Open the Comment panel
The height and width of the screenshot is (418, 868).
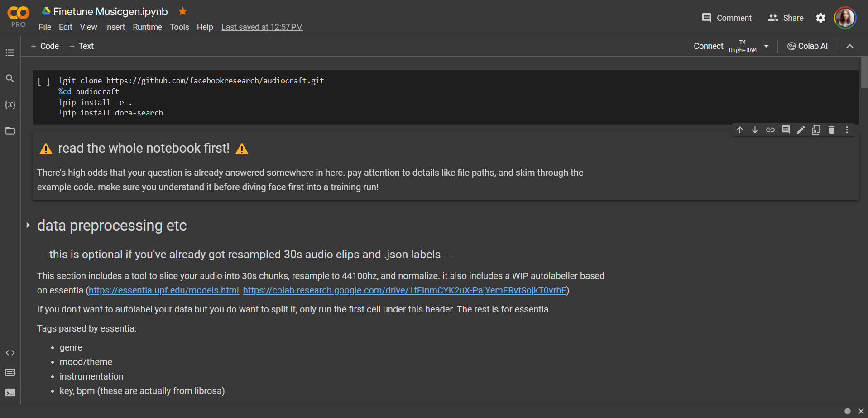click(726, 18)
